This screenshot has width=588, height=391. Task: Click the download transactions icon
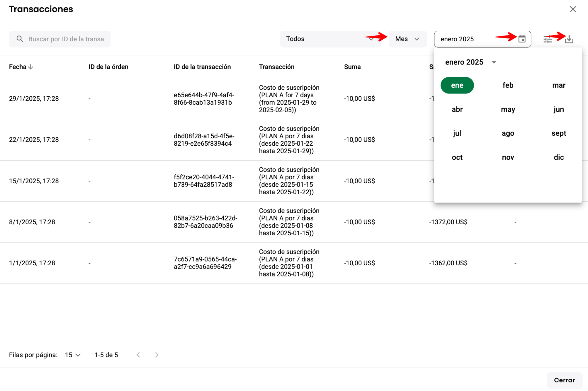(569, 39)
